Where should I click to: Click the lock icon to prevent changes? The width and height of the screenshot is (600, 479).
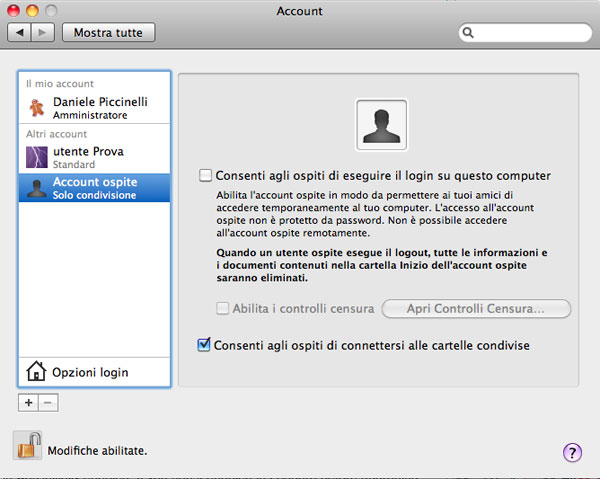click(x=27, y=445)
